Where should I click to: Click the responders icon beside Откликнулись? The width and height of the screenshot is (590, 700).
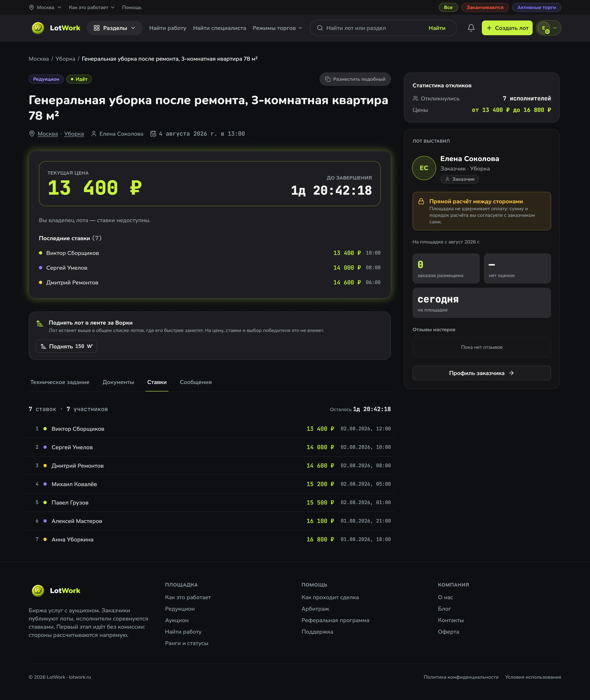[x=415, y=98]
